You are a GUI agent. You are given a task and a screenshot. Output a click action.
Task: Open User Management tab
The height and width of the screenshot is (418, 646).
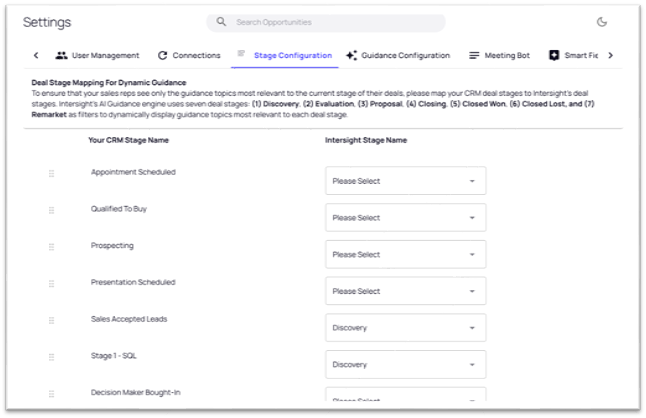point(98,55)
